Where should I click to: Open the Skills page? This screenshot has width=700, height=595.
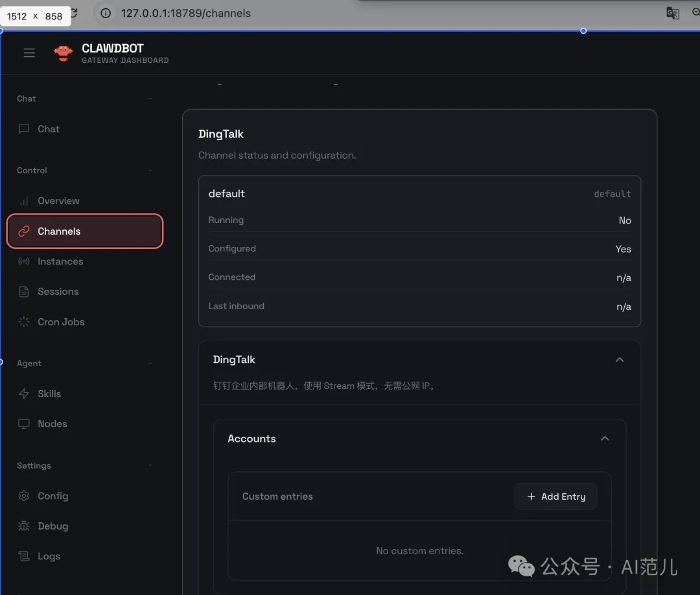coord(49,393)
